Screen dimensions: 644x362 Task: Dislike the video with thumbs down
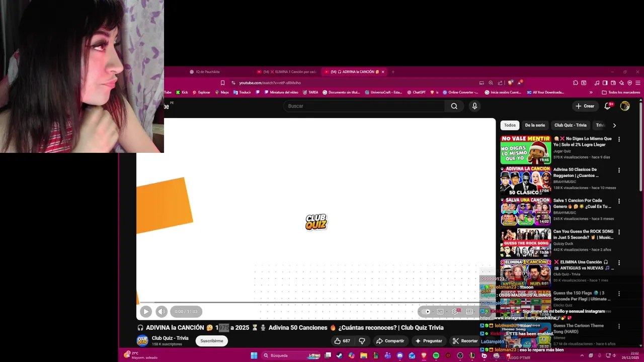coord(362,341)
